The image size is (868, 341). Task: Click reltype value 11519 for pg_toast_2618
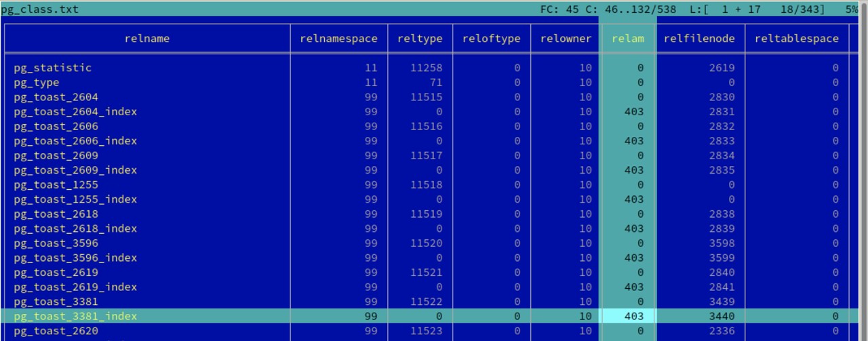pyautogui.click(x=427, y=214)
